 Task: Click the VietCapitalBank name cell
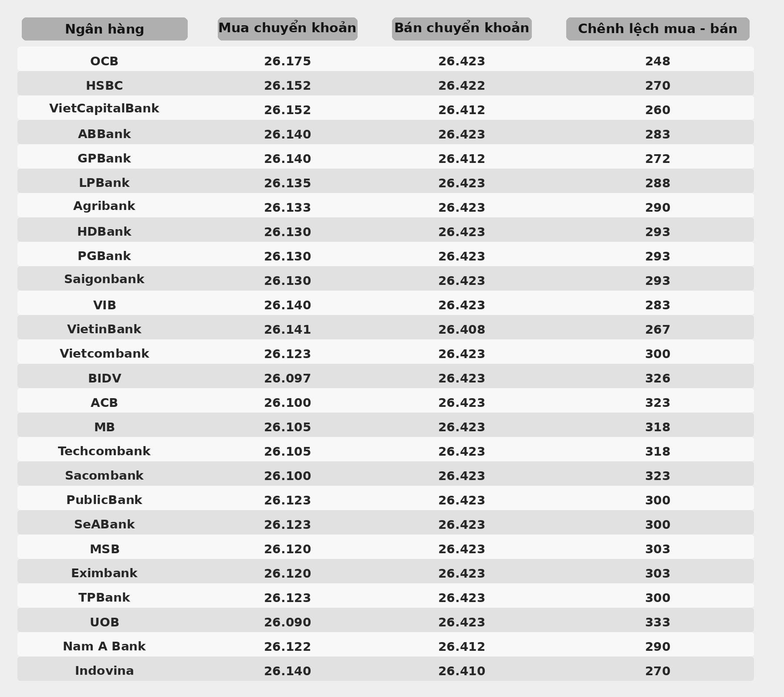[105, 108]
